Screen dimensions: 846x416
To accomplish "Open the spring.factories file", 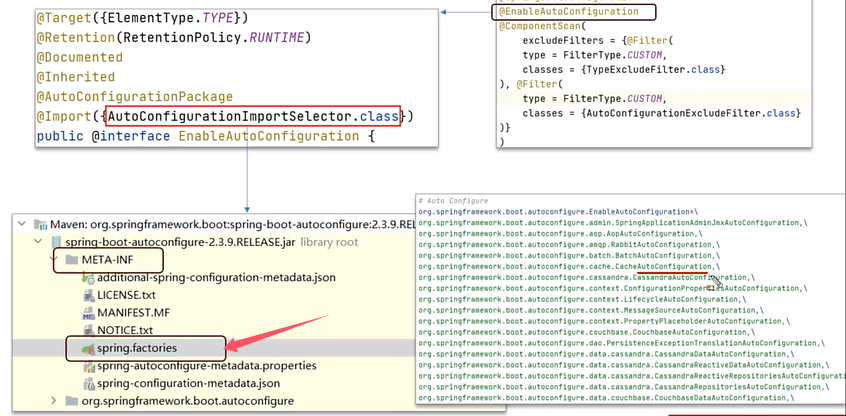I will pyautogui.click(x=137, y=349).
